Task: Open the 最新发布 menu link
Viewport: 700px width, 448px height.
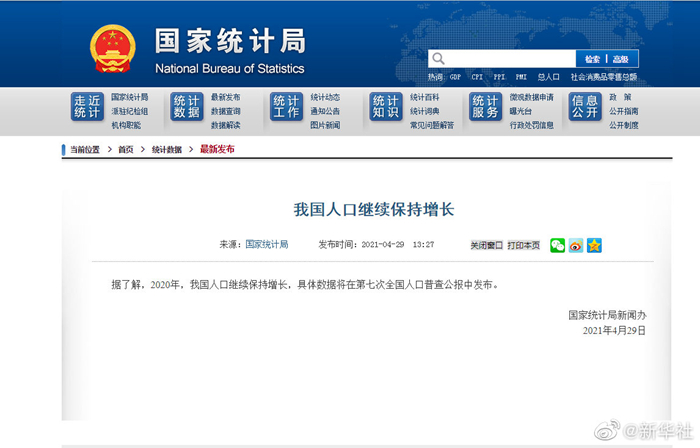Action: (x=225, y=97)
